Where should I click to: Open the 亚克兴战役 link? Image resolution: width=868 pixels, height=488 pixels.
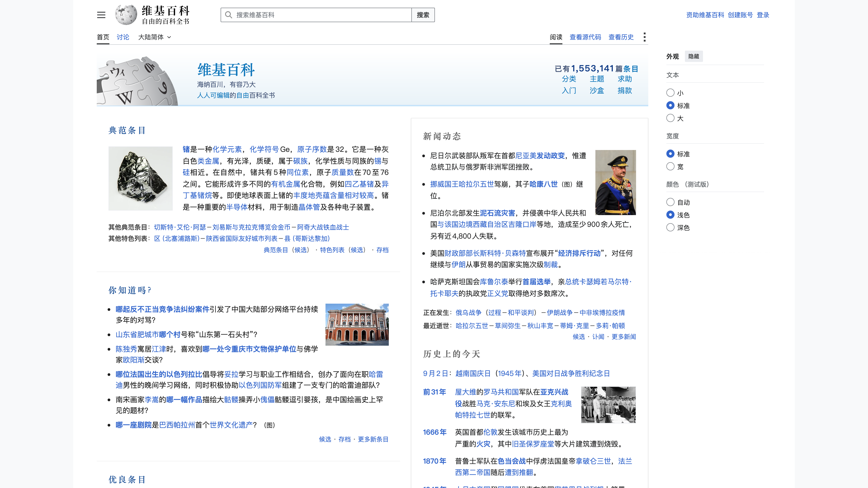pyautogui.click(x=554, y=392)
